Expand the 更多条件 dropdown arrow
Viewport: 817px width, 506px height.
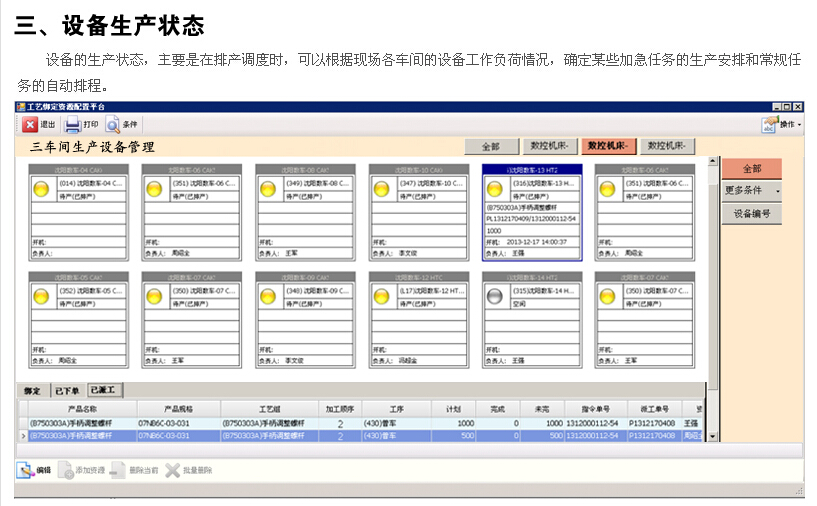pos(777,191)
